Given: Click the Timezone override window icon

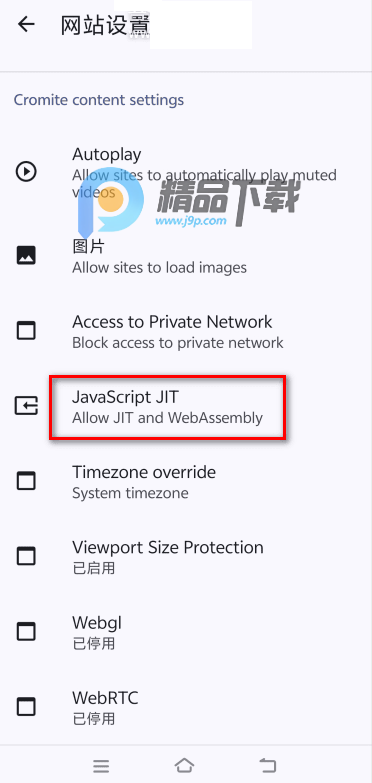Looking at the screenshot, I should tap(26, 481).
